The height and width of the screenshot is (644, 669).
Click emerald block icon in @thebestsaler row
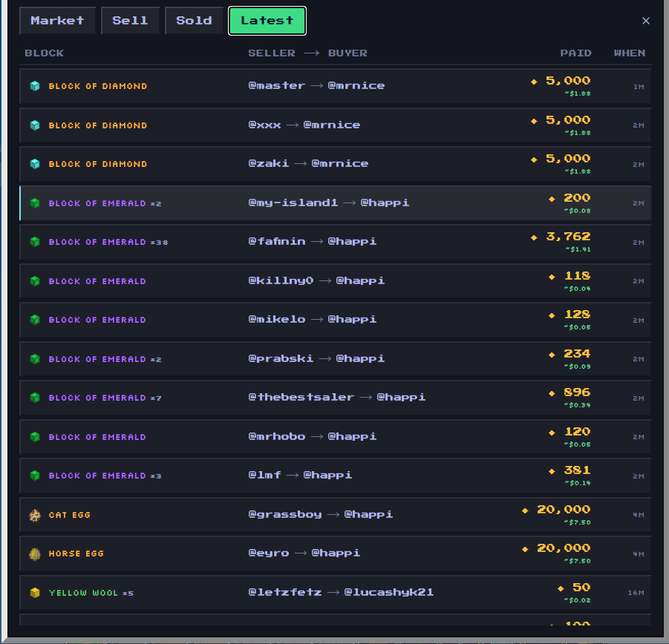pyautogui.click(x=35, y=398)
